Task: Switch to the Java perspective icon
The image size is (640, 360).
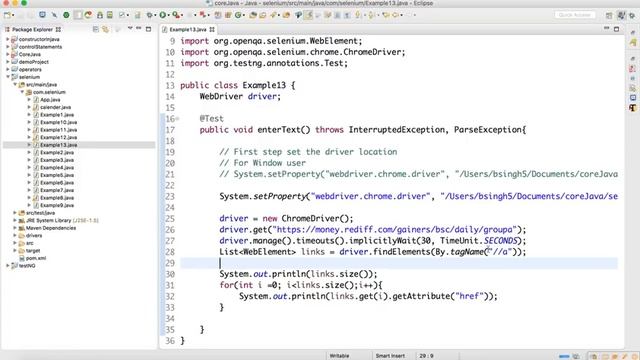Action: (621, 16)
